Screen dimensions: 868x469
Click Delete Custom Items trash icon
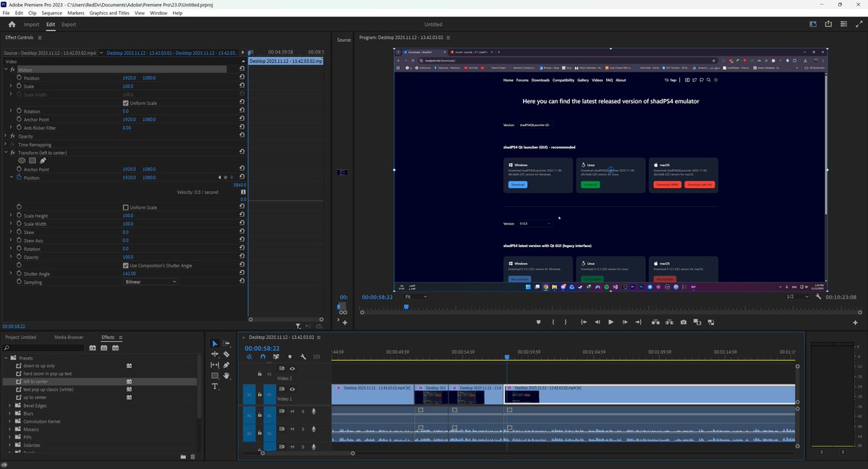click(x=193, y=457)
